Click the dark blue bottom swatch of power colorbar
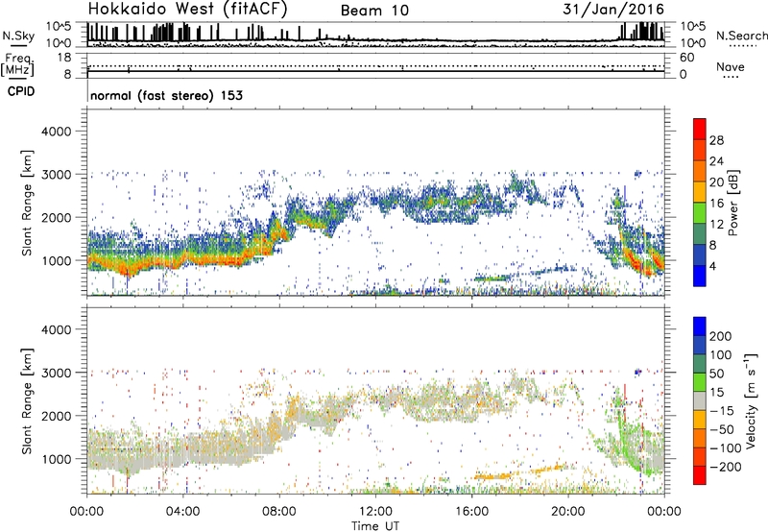The image size is (768, 532). tap(700, 276)
